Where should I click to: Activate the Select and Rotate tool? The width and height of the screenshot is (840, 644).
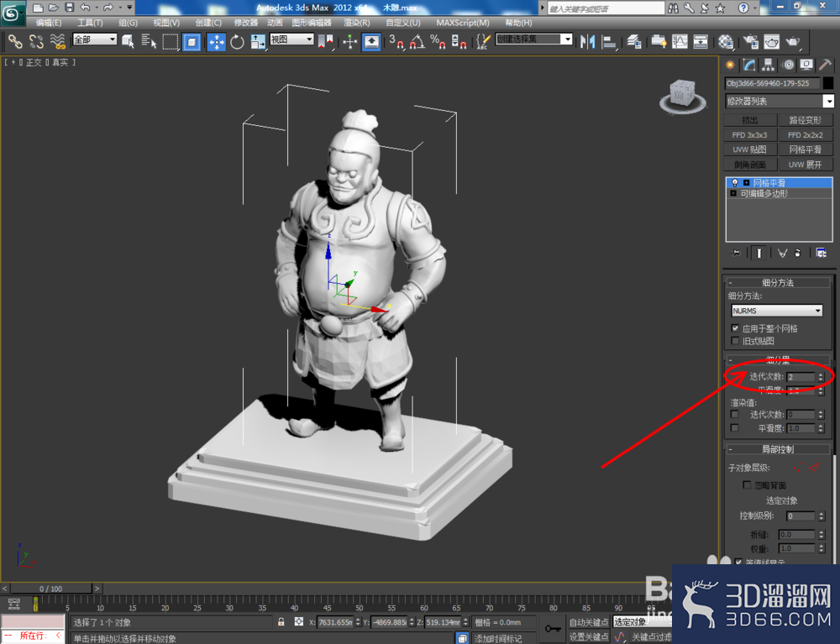237,41
